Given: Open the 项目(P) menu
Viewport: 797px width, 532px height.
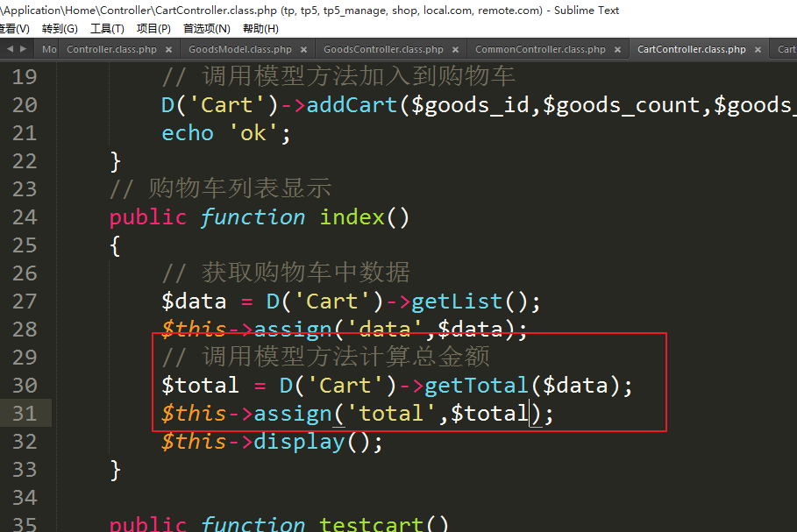Looking at the screenshot, I should [x=153, y=29].
